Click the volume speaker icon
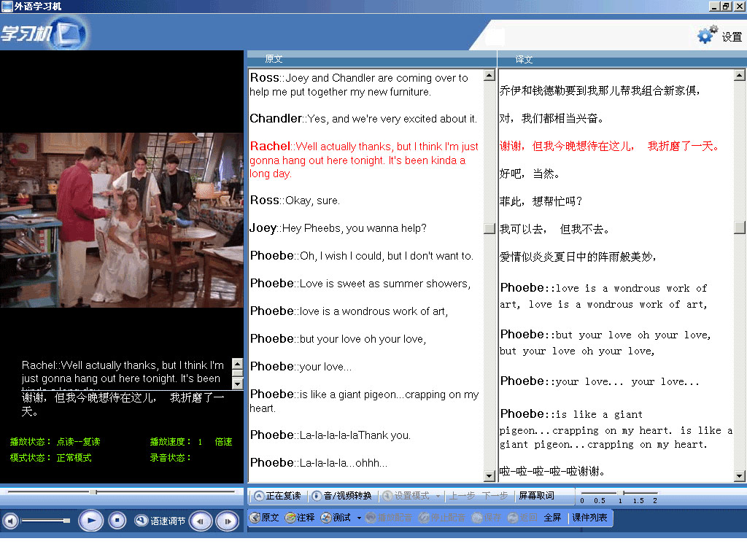The height and width of the screenshot is (560, 747). click(10, 521)
